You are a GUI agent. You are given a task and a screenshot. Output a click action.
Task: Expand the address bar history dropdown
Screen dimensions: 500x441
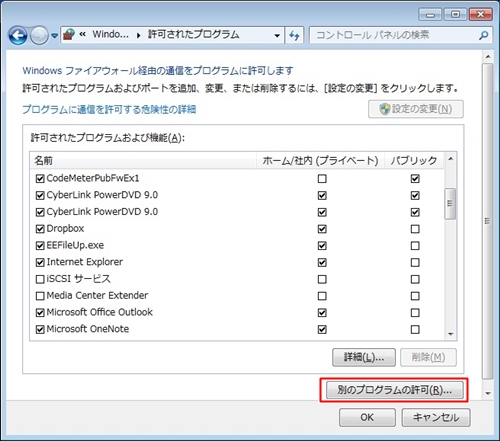(277, 35)
